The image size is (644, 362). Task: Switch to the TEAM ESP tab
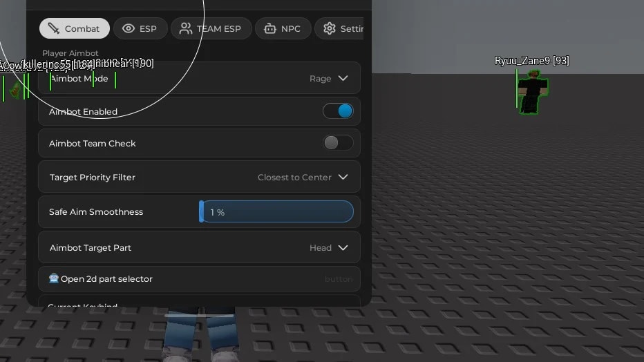click(x=211, y=28)
